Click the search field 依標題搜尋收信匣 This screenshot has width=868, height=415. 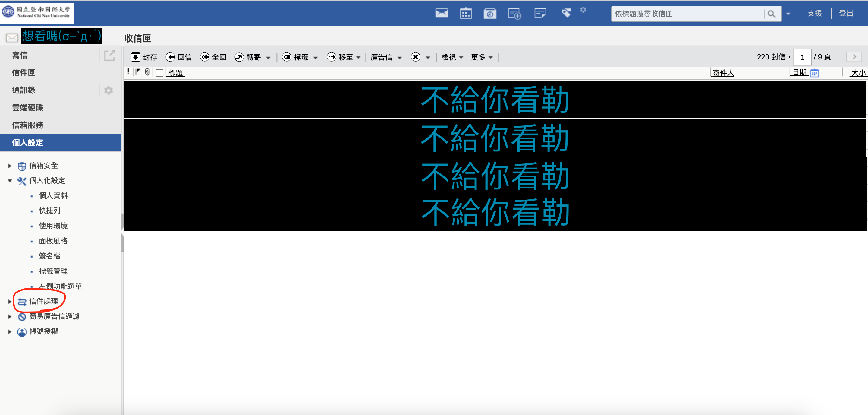[687, 14]
